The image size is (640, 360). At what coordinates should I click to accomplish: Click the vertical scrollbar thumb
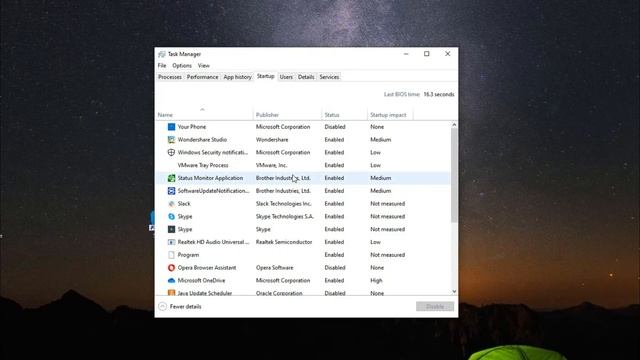tap(454, 176)
